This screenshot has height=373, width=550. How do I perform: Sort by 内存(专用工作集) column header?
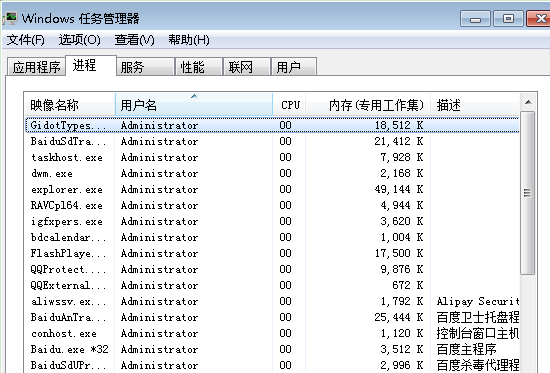[368, 105]
